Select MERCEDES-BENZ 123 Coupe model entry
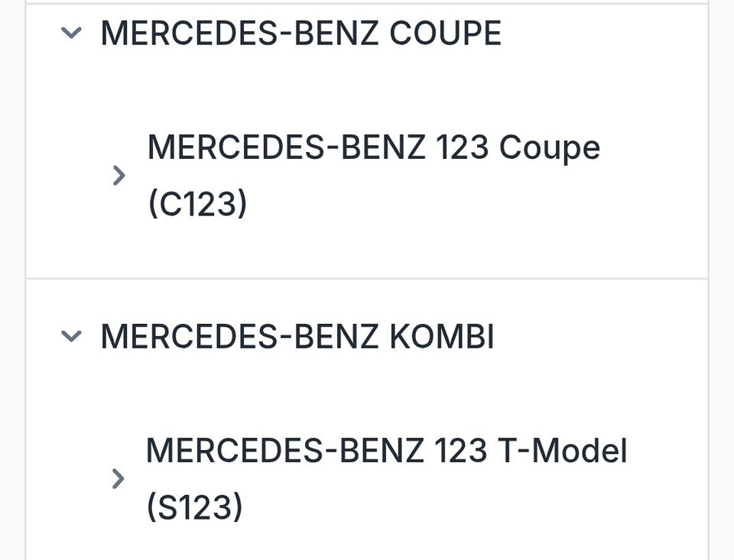 click(x=373, y=147)
